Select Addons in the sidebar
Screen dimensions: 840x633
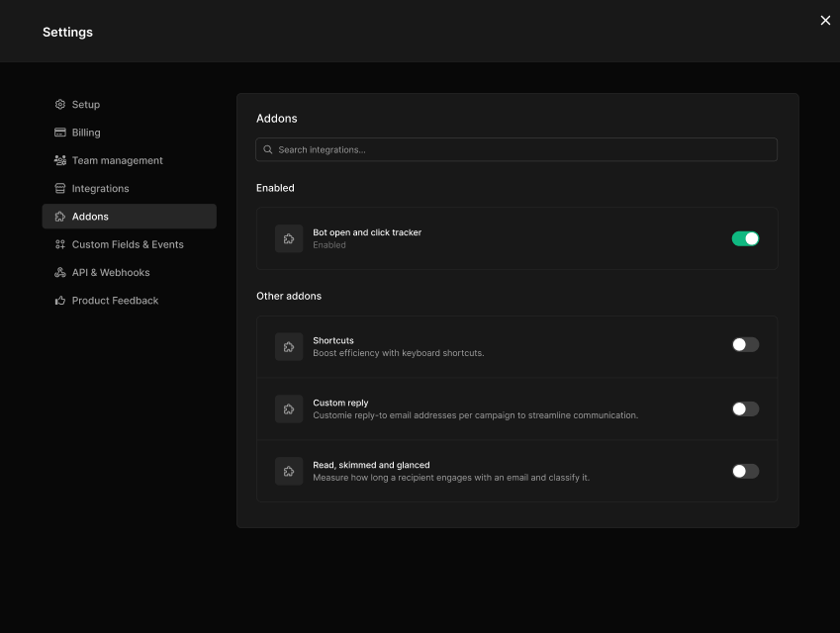[x=91, y=216]
